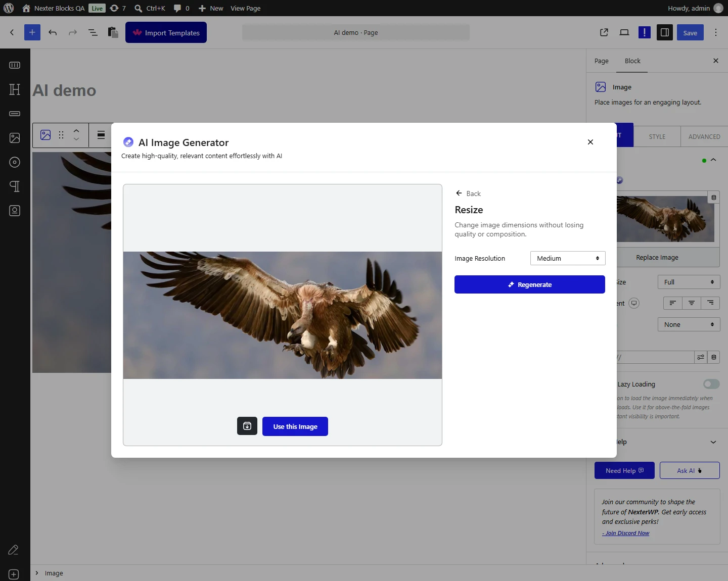Image resolution: width=728 pixels, height=581 pixels.
Task: Undo the last change
Action: [53, 32]
